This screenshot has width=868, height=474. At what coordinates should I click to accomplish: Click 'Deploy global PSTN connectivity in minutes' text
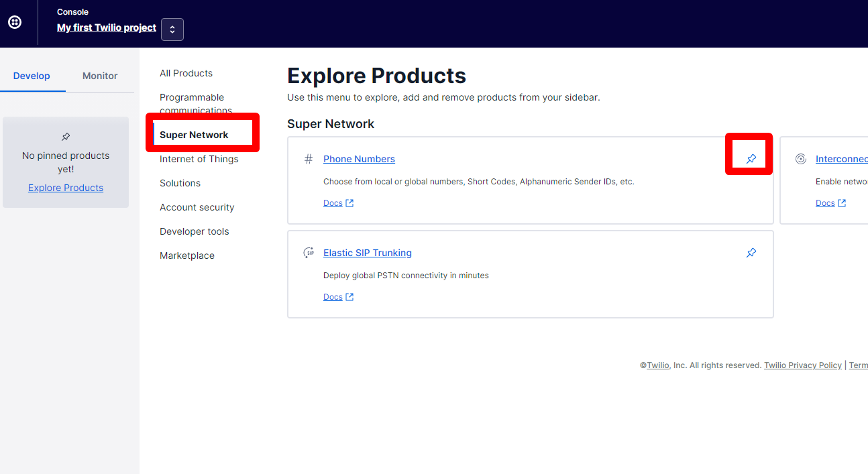click(x=406, y=276)
